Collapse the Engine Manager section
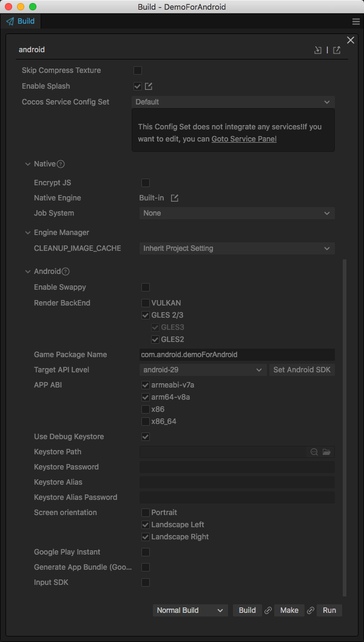The image size is (364, 642). pos(28,233)
